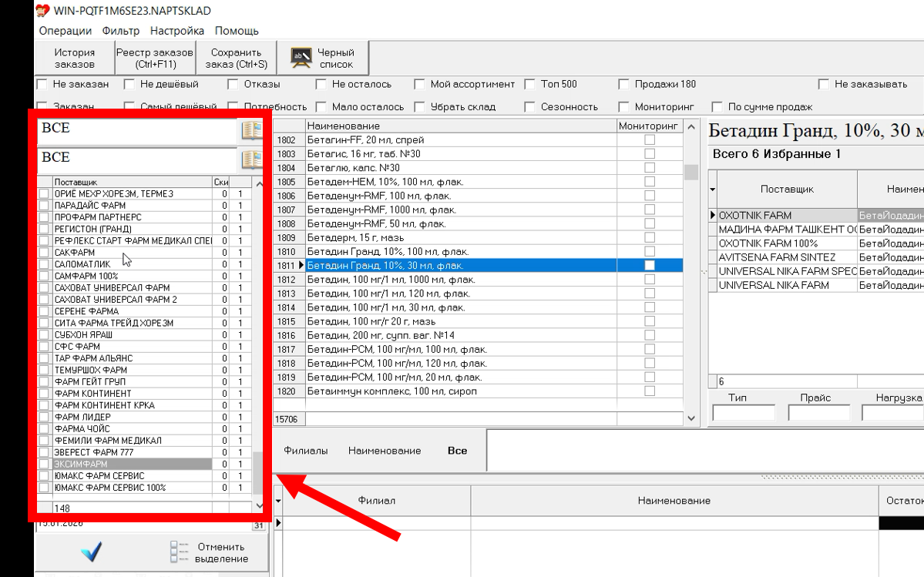Viewport: 924px width, 577px height.
Task: Toggle the Мало осталось checkbox
Action: point(321,106)
